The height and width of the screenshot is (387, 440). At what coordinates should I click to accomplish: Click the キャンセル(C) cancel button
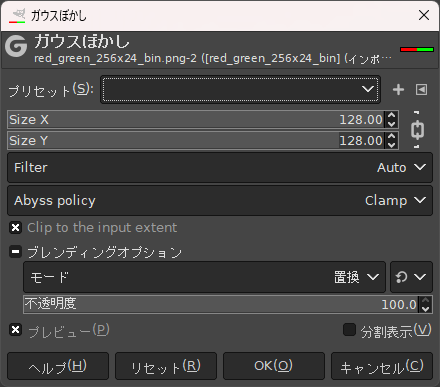[382, 366]
